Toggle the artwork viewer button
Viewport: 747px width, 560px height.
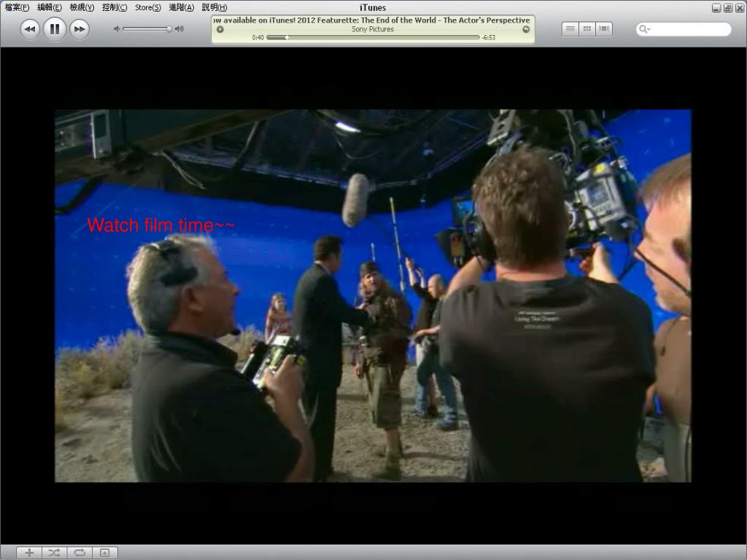(x=105, y=553)
